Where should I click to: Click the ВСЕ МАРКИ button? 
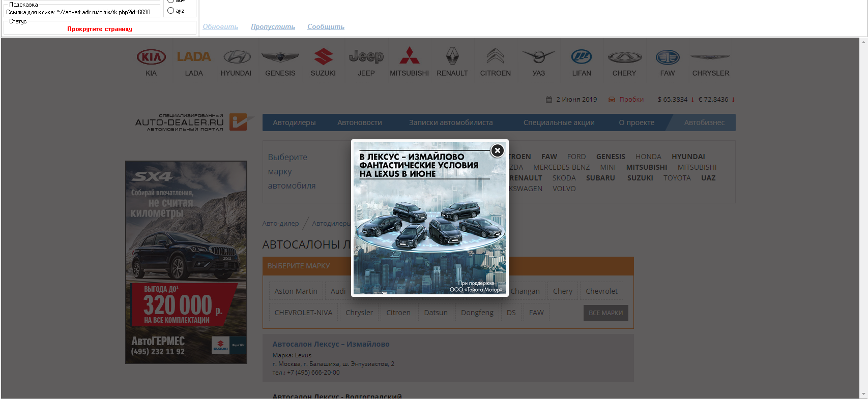[x=605, y=313]
